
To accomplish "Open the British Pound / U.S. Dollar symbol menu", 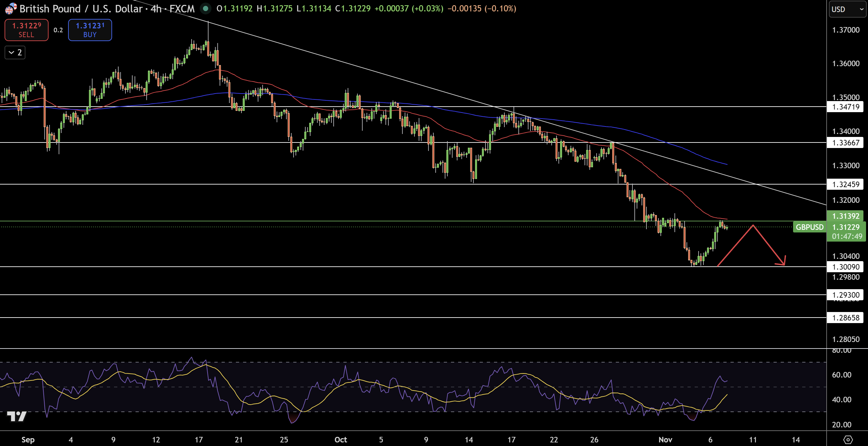I will [81, 9].
